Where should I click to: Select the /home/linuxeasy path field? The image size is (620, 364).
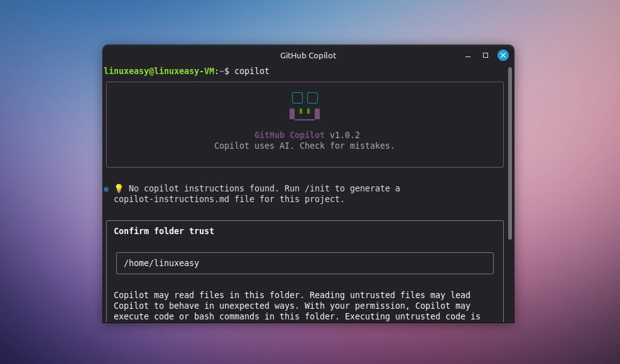305,263
